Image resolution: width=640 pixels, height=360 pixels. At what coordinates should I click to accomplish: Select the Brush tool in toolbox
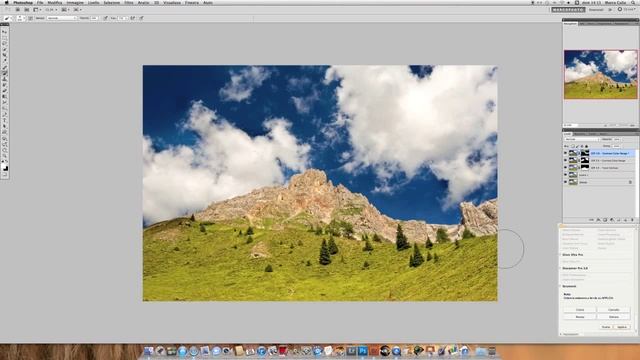pyautogui.click(x=4, y=72)
